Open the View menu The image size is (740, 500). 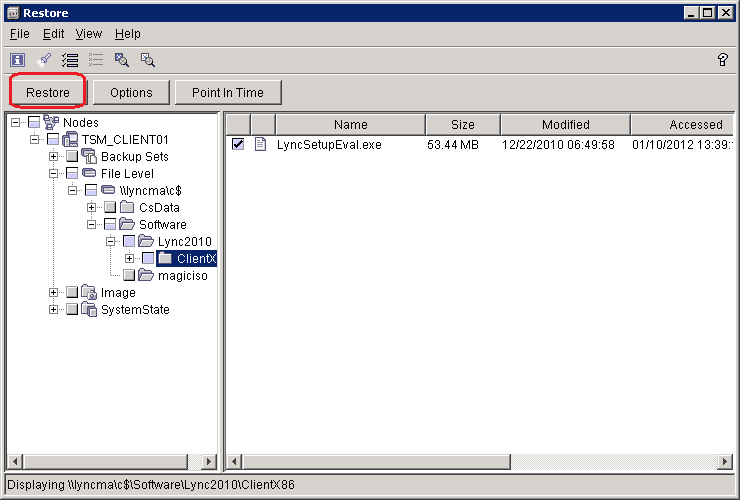88,34
